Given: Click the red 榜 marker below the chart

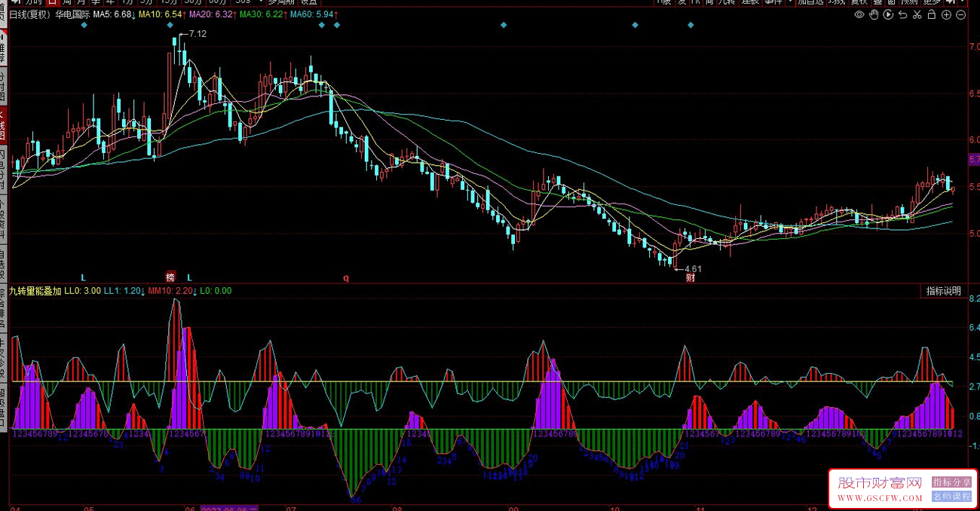Looking at the screenshot, I should [170, 277].
